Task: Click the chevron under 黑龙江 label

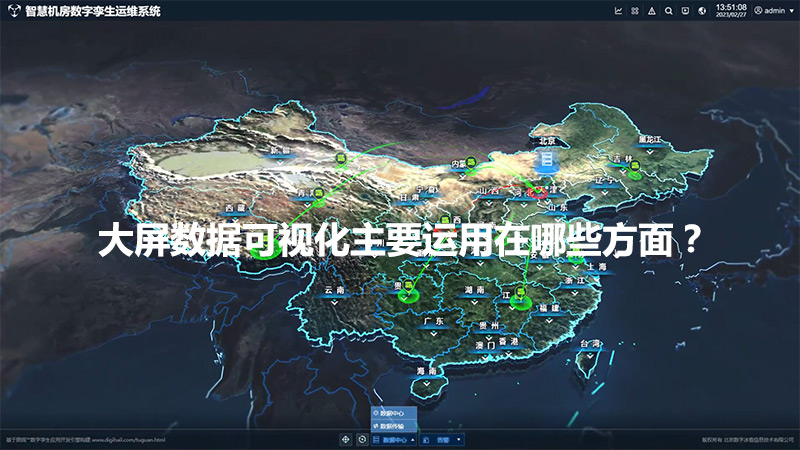Action: pos(649,152)
